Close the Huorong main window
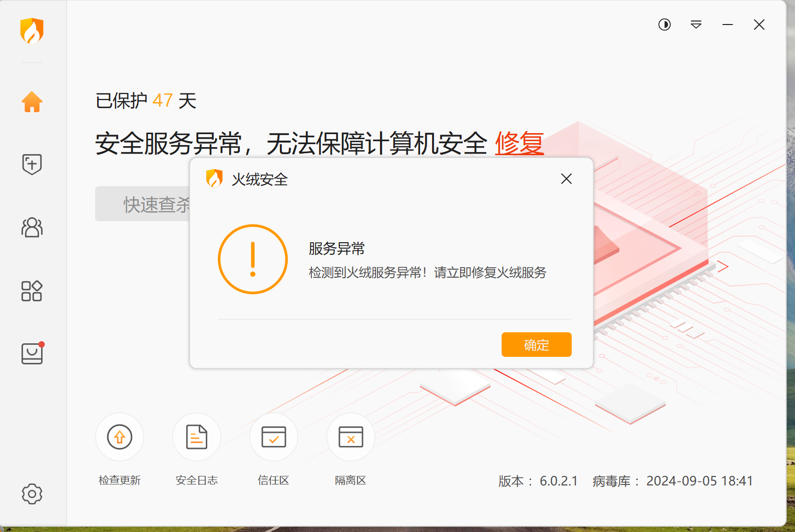Screen dimensions: 795x532 [x=759, y=25]
